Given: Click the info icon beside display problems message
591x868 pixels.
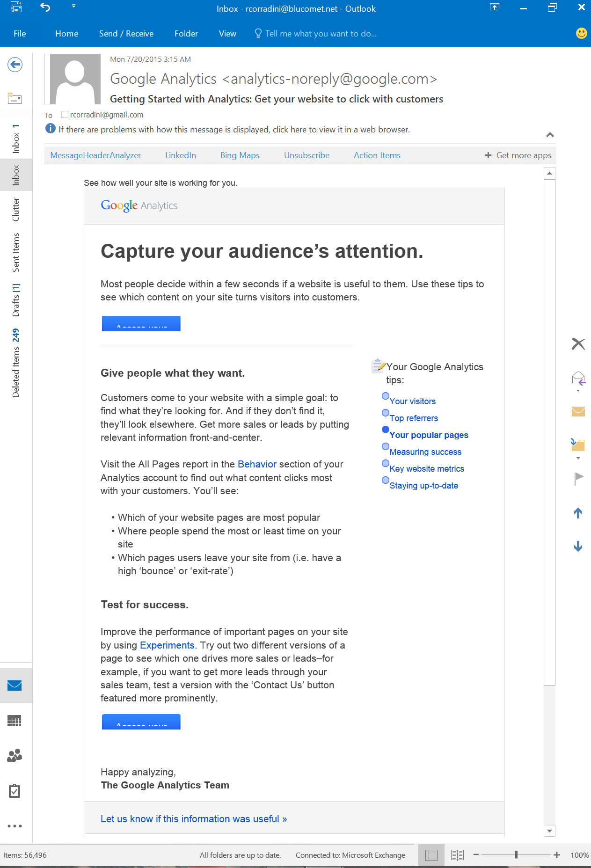Looking at the screenshot, I should point(51,128).
